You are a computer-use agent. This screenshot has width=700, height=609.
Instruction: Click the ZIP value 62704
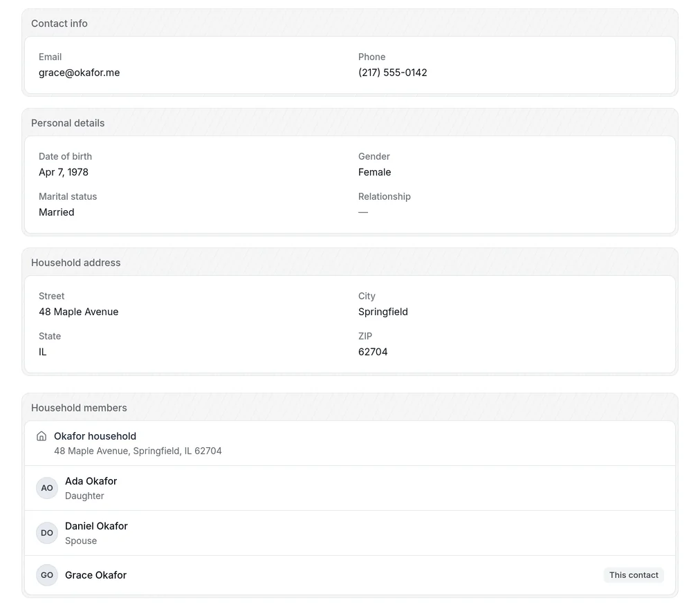tap(373, 352)
